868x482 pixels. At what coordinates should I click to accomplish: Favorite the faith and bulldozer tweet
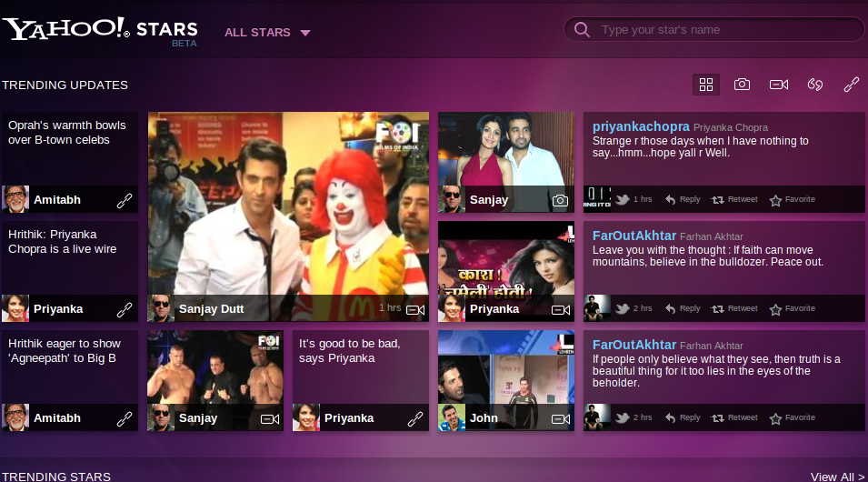point(793,308)
